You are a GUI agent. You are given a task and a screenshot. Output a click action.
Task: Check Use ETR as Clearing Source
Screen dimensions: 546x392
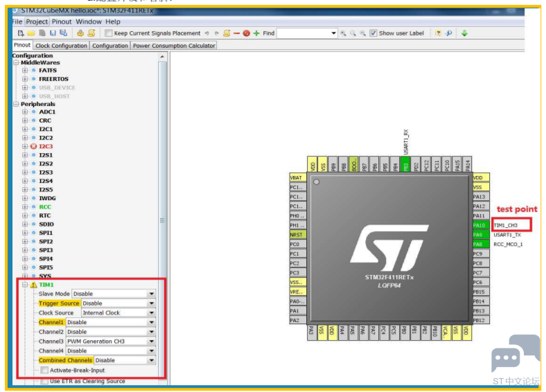coord(44,381)
